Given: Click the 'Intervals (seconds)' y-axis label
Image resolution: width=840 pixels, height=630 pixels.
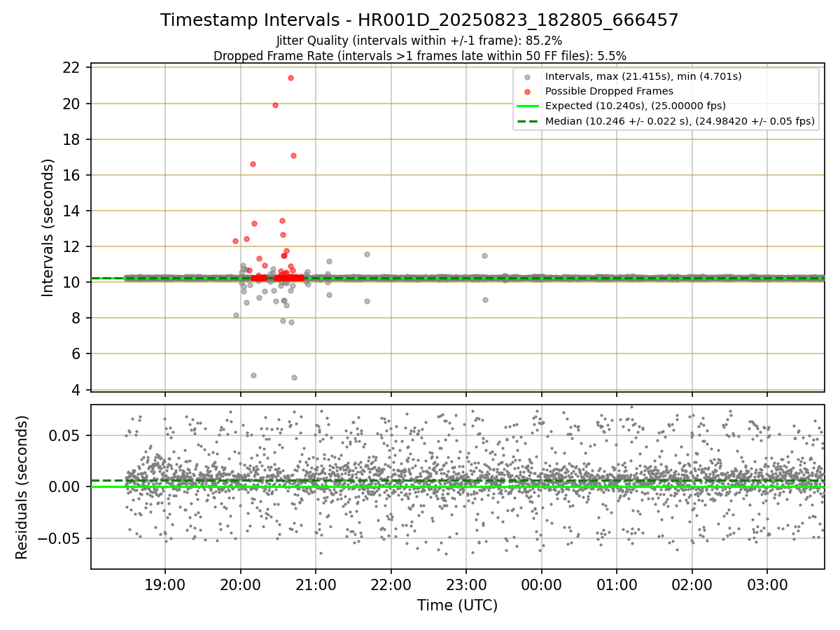Looking at the screenshot, I should (x=48, y=227).
